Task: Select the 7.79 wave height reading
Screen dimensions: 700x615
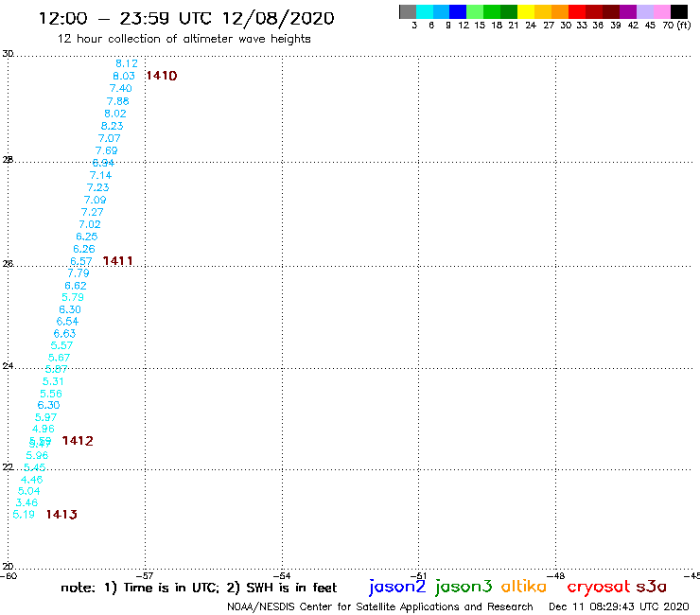Action: click(x=79, y=272)
